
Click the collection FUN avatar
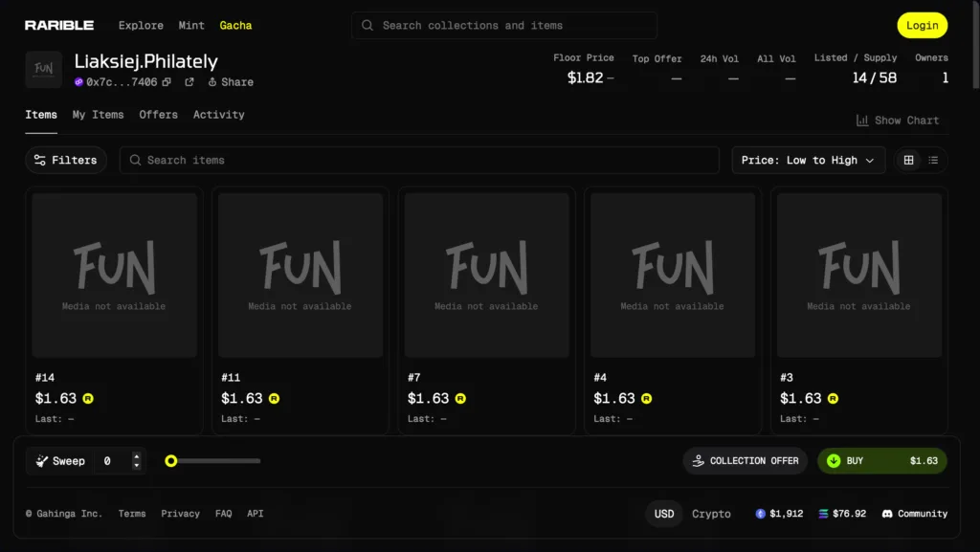click(44, 69)
